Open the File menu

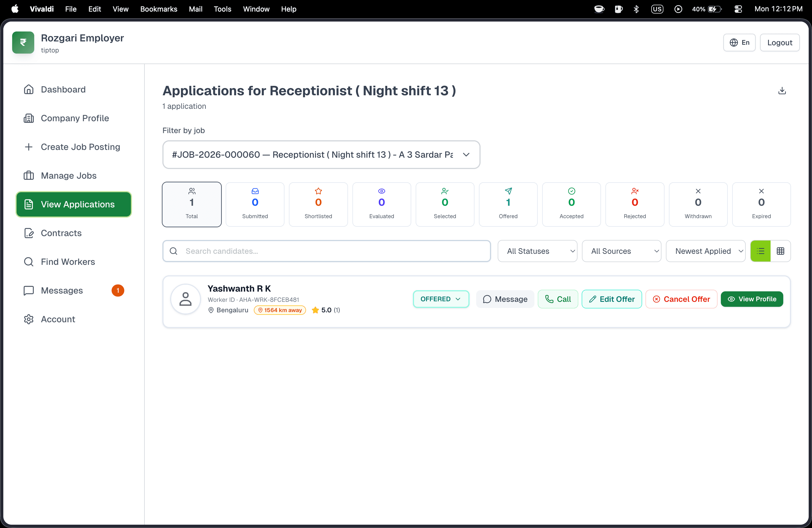71,9
